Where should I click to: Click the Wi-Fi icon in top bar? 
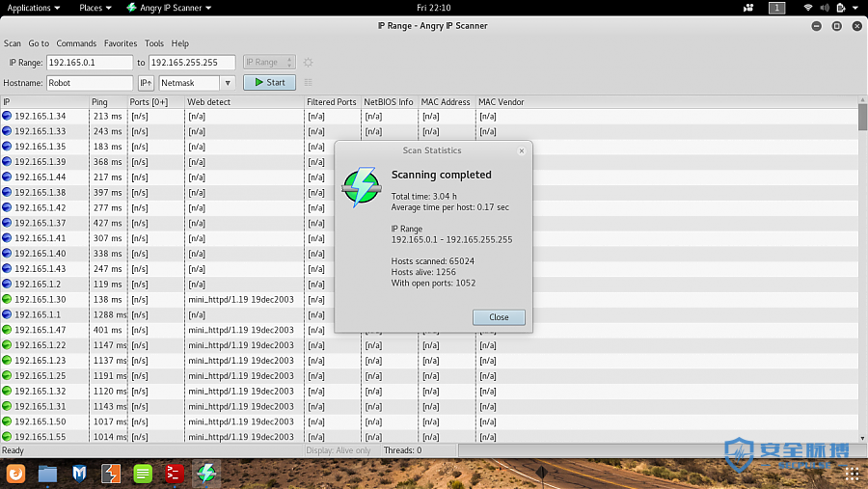coord(808,8)
